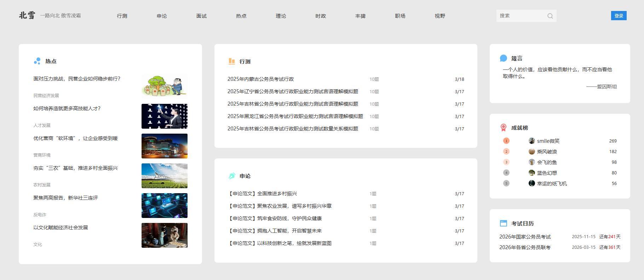The image size is (644, 280).
Task: Click the green pen 申论 section icon
Action: point(232,176)
